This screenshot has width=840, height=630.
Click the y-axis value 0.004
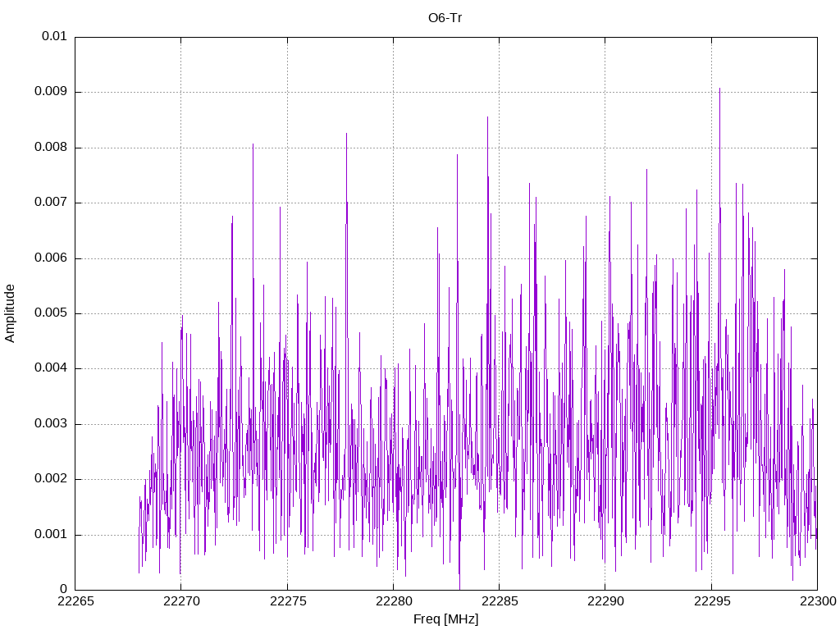(51, 368)
